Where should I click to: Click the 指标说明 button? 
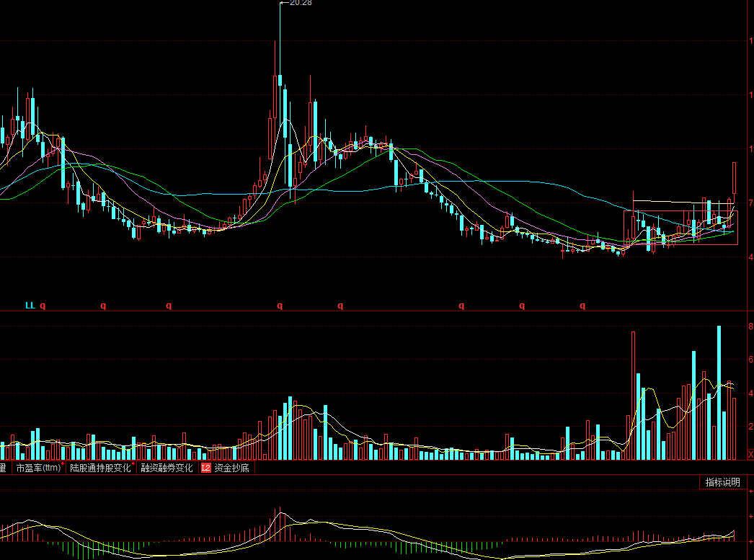click(x=723, y=482)
